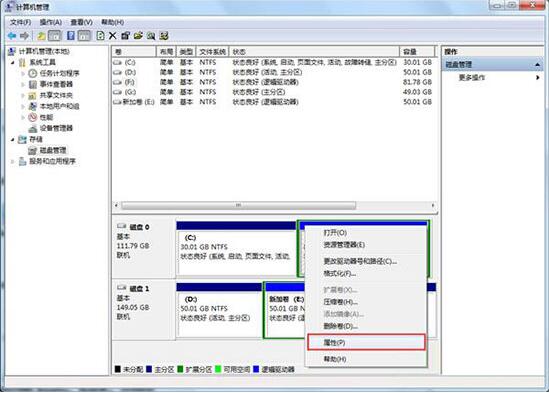Sort by the 容量 column header
Screen dimensions: 549x393
(417, 52)
